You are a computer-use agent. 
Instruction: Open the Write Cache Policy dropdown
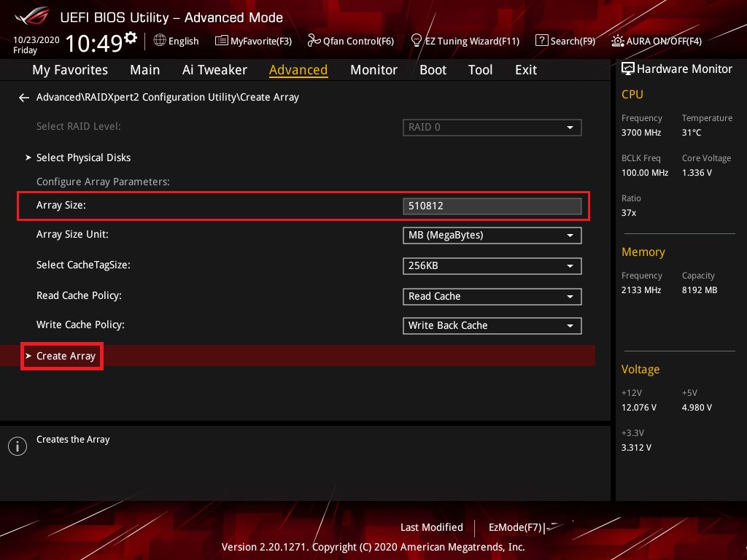coord(492,326)
